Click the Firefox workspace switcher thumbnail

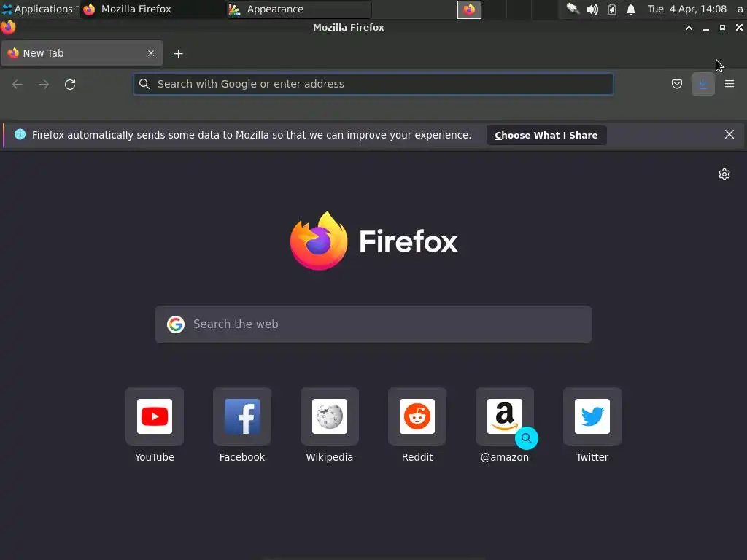click(469, 9)
